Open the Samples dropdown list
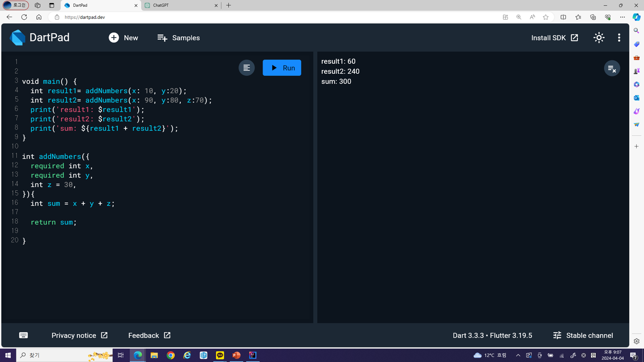Viewport: 644px width, 362px height. click(179, 38)
